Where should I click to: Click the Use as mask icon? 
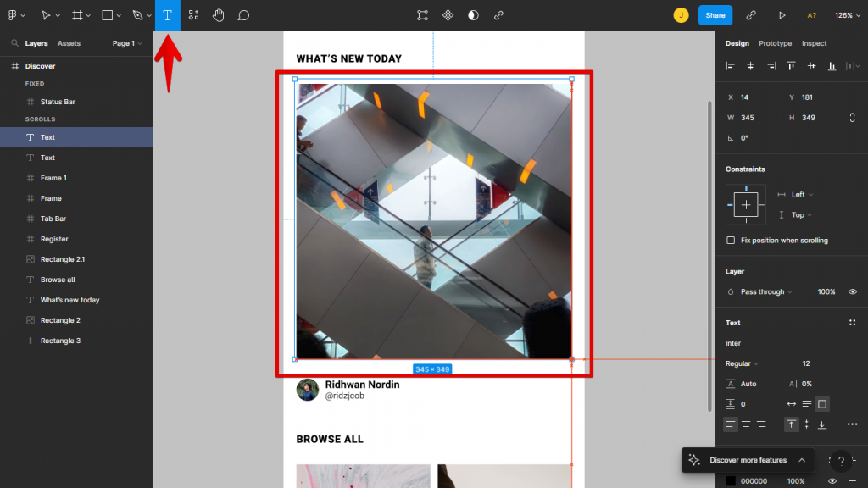(x=472, y=14)
